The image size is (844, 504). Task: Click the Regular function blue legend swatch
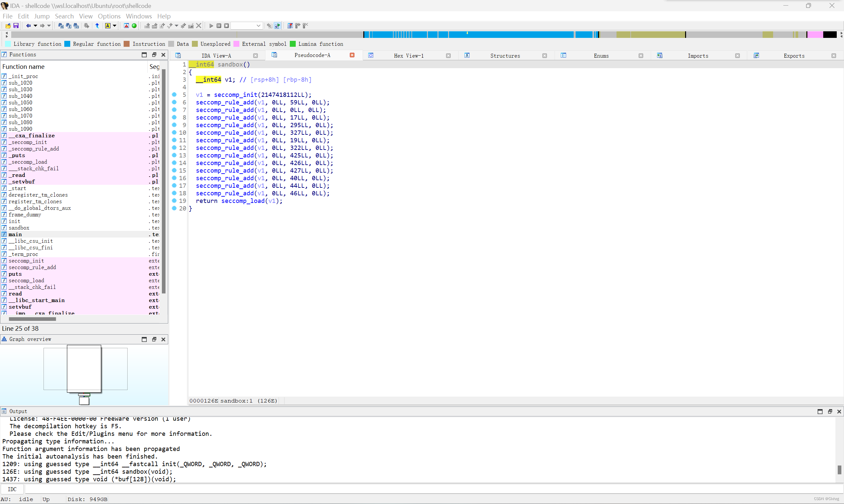click(67, 44)
